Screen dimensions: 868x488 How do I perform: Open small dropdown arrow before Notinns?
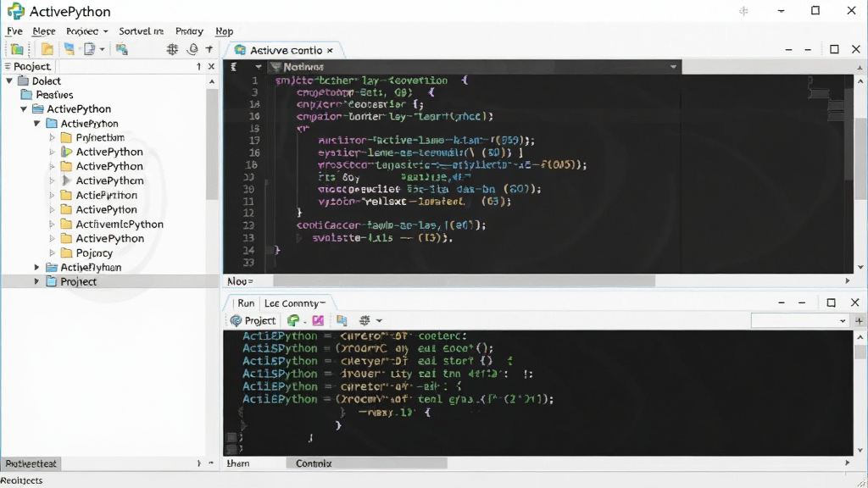point(258,67)
